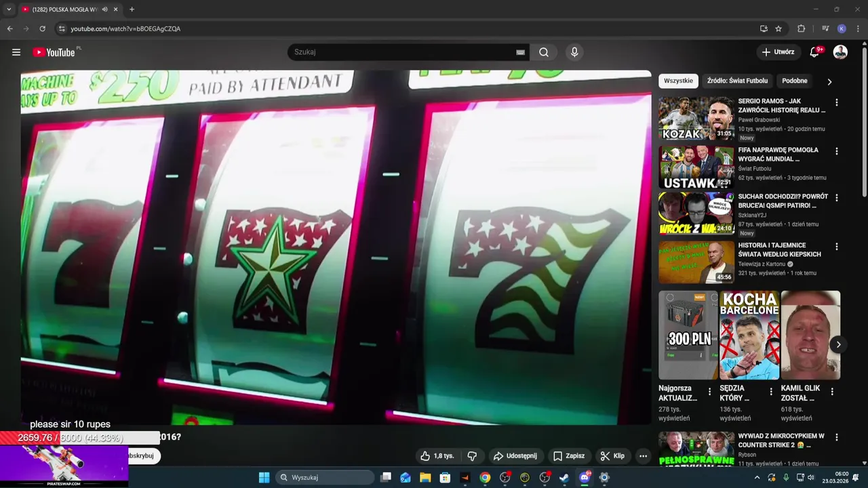Open options for Najgorsza Aktualizacja short
Screen dimensions: 868x488
709,391
